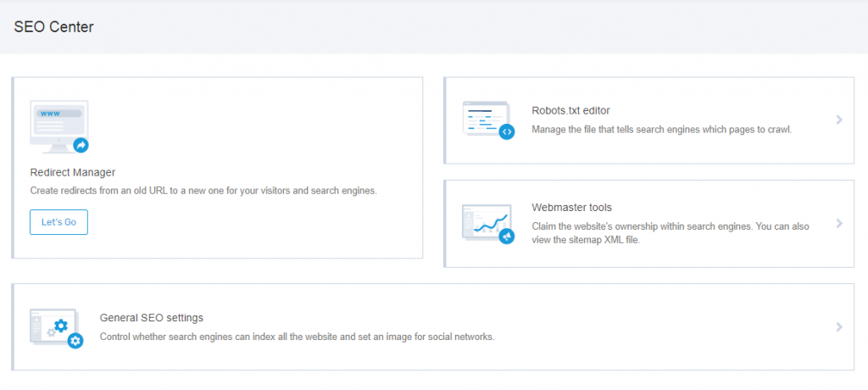
Task: Click the blue badge on Webmaster tools icon
Action: [507, 237]
